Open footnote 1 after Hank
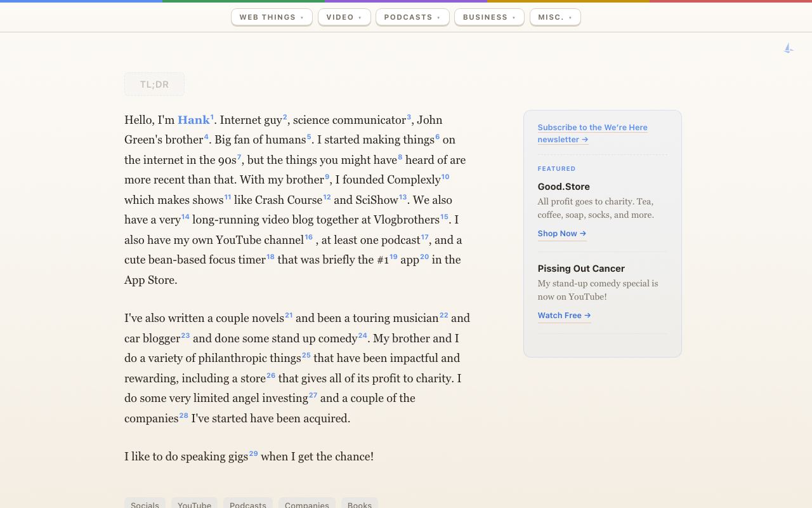The image size is (812, 508). [x=213, y=117]
